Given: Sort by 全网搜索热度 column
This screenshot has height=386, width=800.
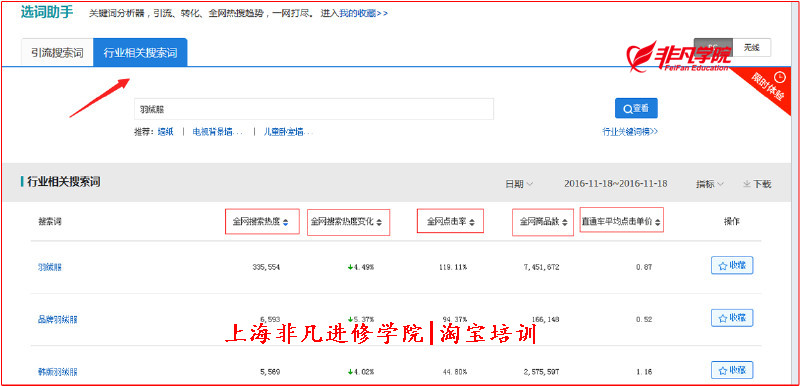Looking at the screenshot, I should (x=261, y=222).
